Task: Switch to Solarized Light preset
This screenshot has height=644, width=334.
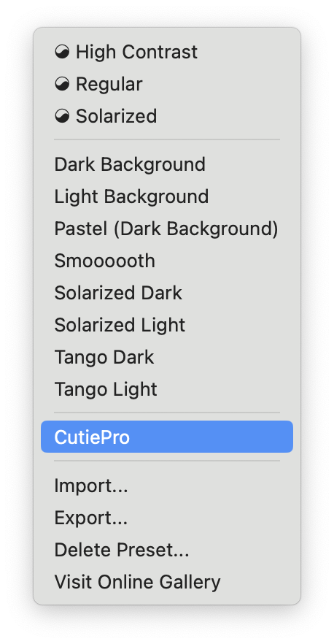Action: (x=167, y=325)
